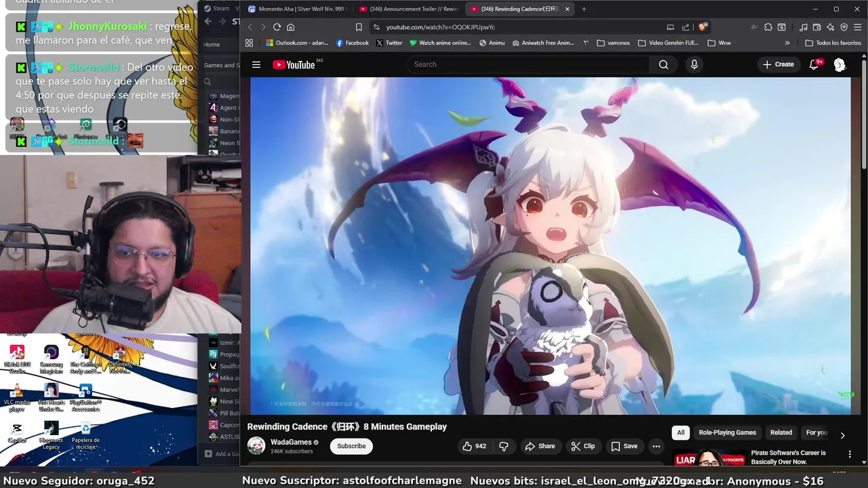The height and width of the screenshot is (488, 868).
Task: Start voice search with microphone icon
Action: [694, 64]
